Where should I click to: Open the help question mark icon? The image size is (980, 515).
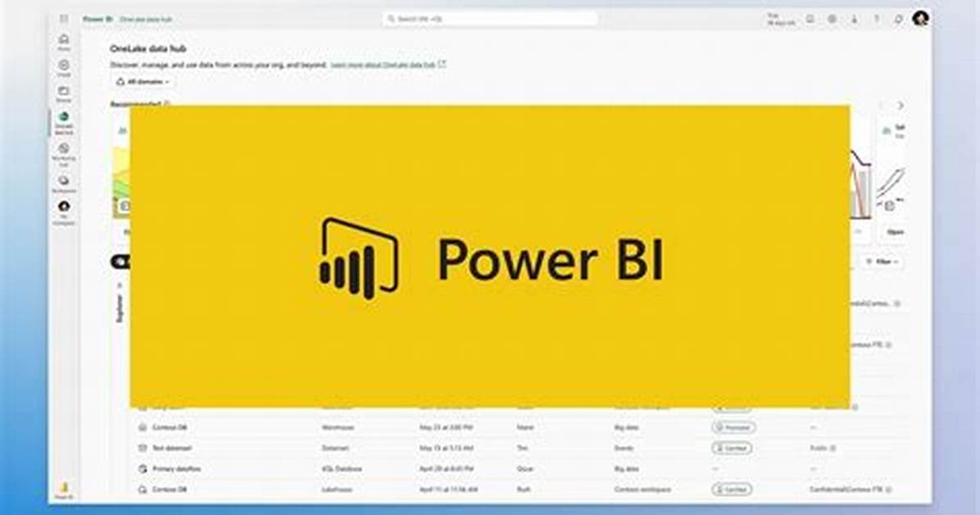[876, 20]
